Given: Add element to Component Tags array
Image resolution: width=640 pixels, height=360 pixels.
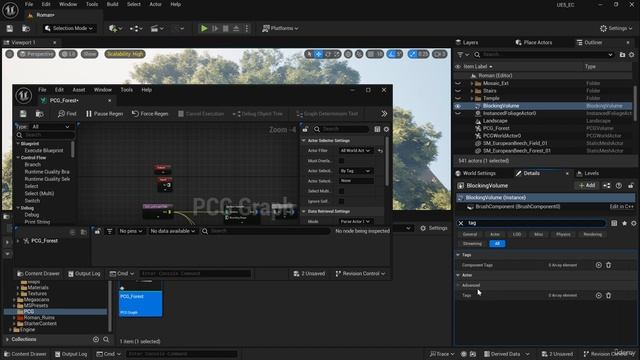Looking at the screenshot, I should [598, 265].
